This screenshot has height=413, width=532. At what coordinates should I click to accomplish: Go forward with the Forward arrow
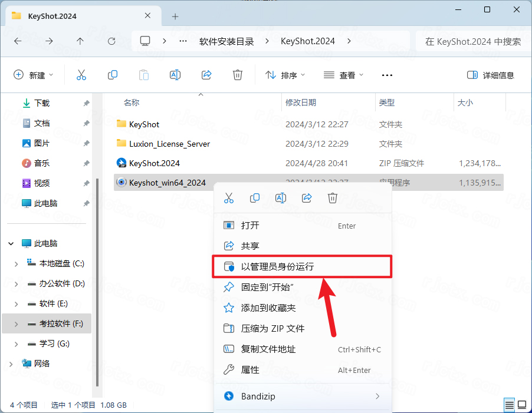tap(49, 41)
